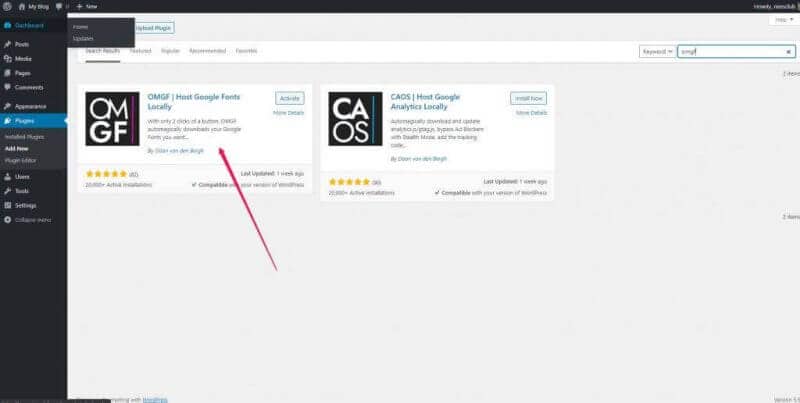The height and width of the screenshot is (403, 800).
Task: Click the Users sidebar icon
Action: [x=7, y=177]
